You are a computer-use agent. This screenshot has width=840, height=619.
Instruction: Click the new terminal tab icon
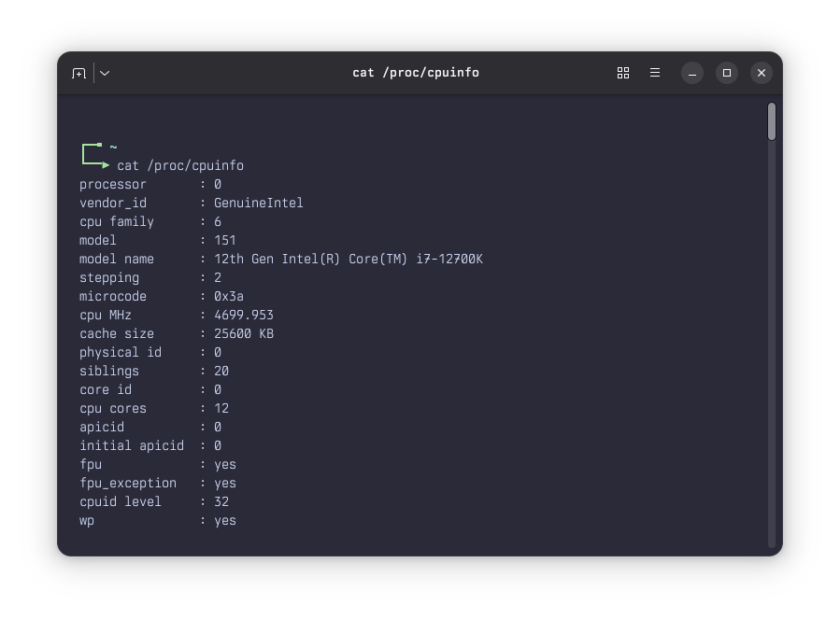pyautogui.click(x=78, y=72)
